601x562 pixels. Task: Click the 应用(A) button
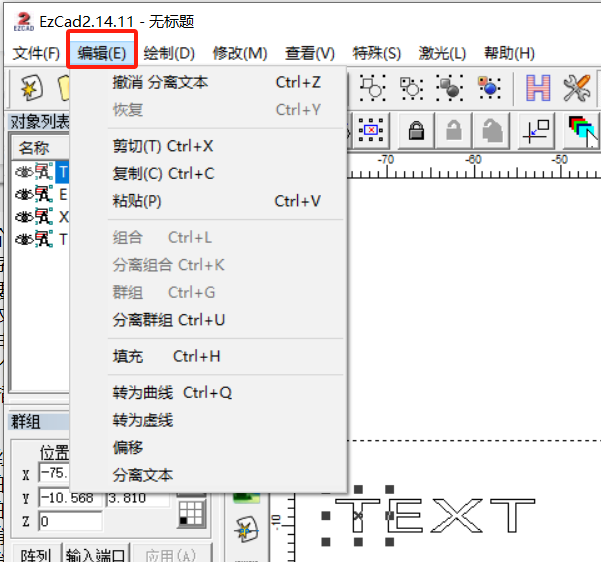pyautogui.click(x=171, y=554)
